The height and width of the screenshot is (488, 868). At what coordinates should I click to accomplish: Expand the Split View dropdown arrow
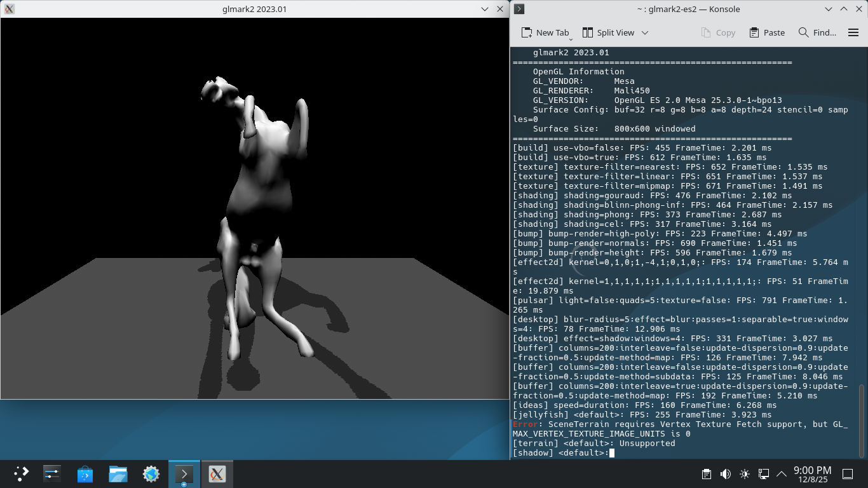click(x=645, y=32)
